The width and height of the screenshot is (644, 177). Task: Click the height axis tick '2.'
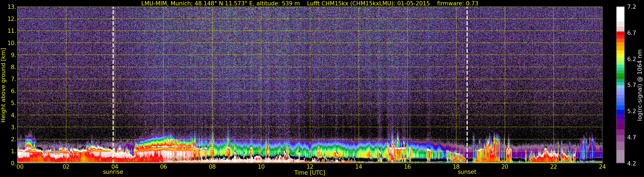13,139
